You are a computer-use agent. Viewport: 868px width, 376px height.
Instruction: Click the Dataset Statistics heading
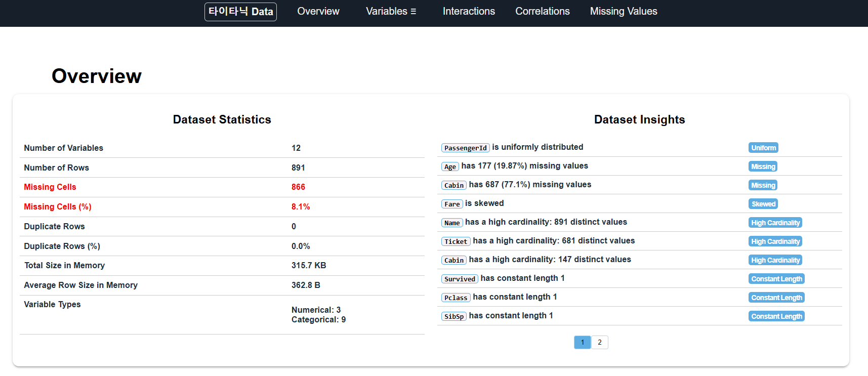[222, 119]
